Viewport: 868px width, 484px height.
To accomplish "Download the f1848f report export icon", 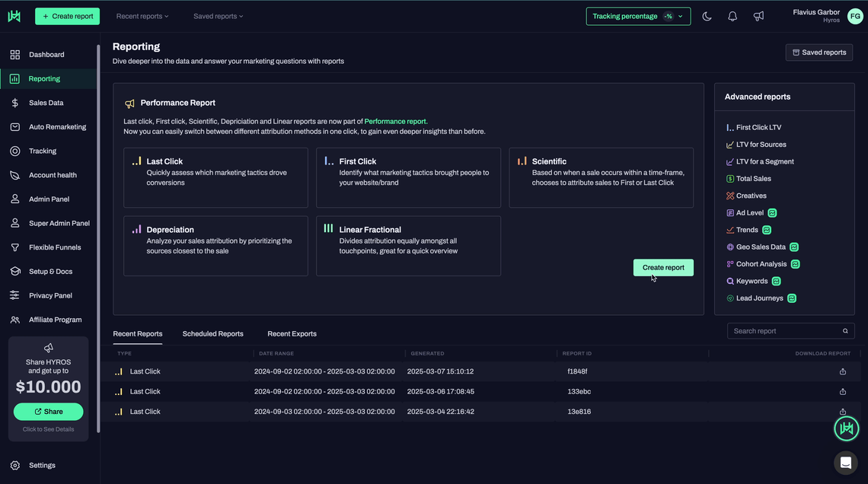I will [x=843, y=371].
